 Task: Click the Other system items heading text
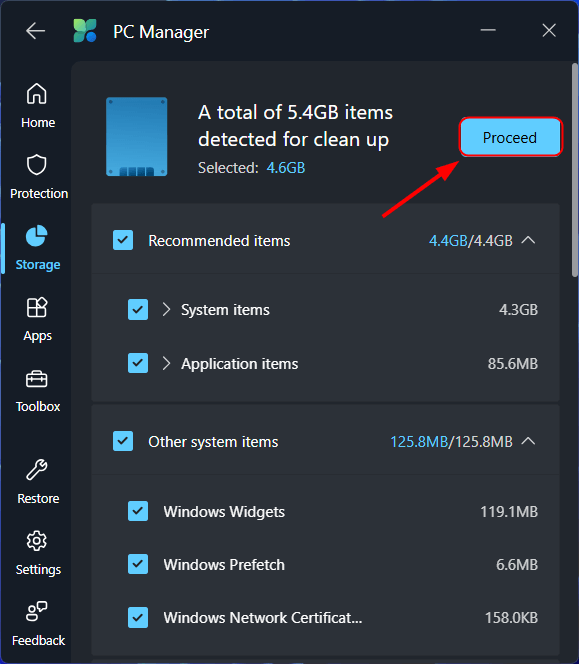click(x=213, y=442)
